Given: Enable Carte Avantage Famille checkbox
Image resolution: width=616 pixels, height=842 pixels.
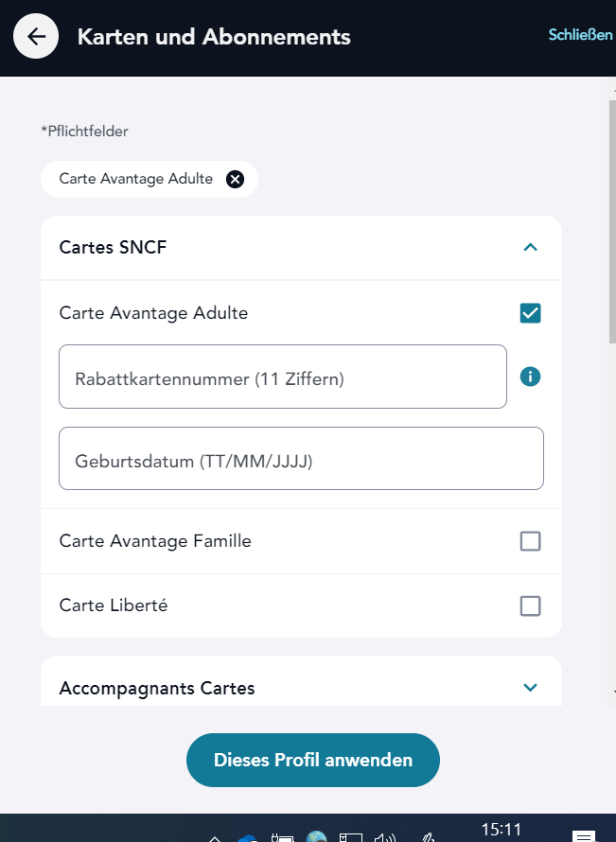Looking at the screenshot, I should 531,541.
